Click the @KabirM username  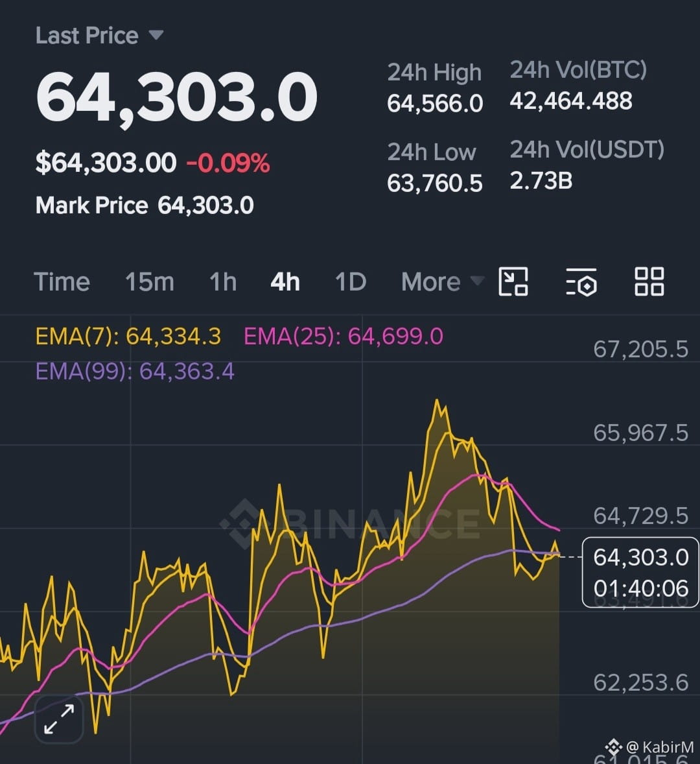(660, 747)
